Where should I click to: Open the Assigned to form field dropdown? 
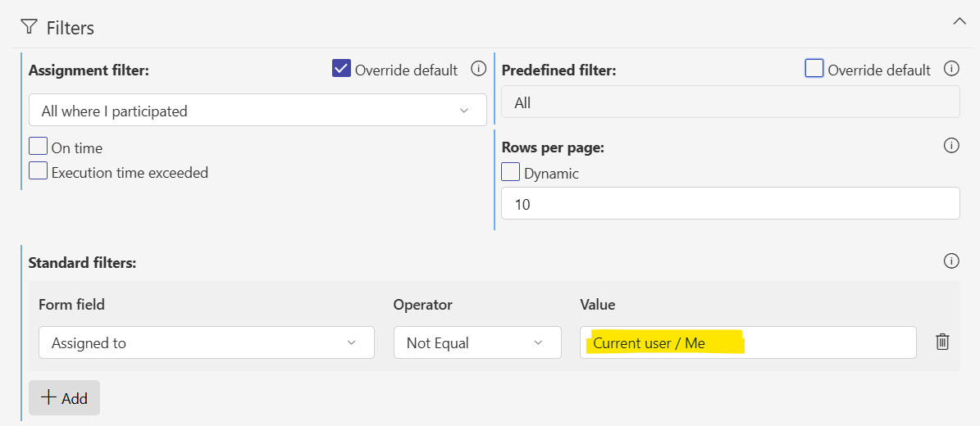(x=206, y=342)
